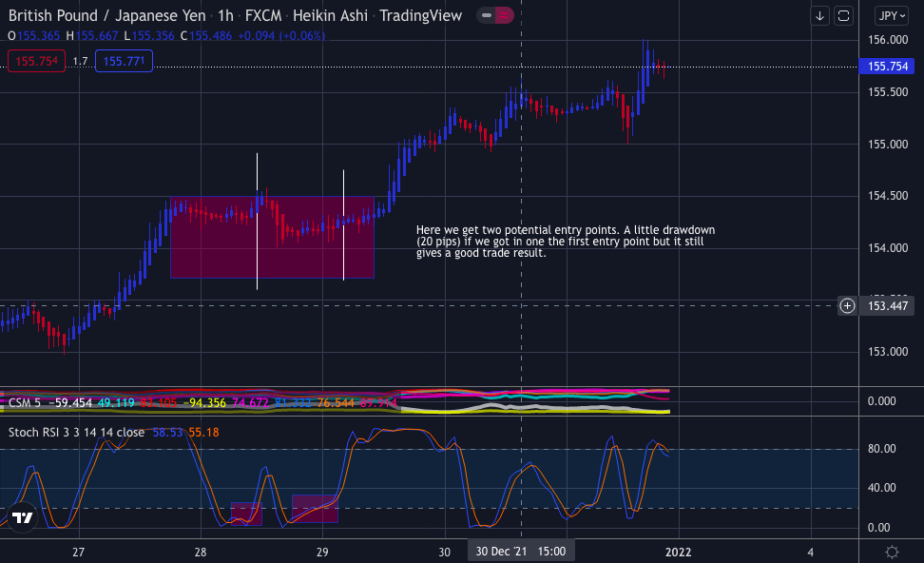Click the gray dash half of the pill toggle
This screenshot has height=563, width=924.
(487, 15)
